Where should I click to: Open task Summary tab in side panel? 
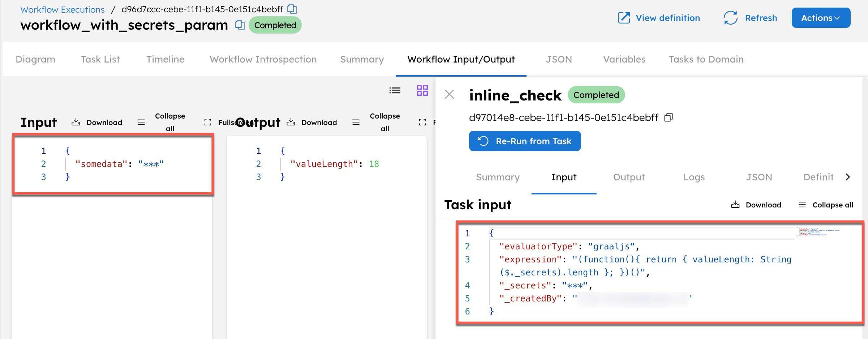(498, 177)
